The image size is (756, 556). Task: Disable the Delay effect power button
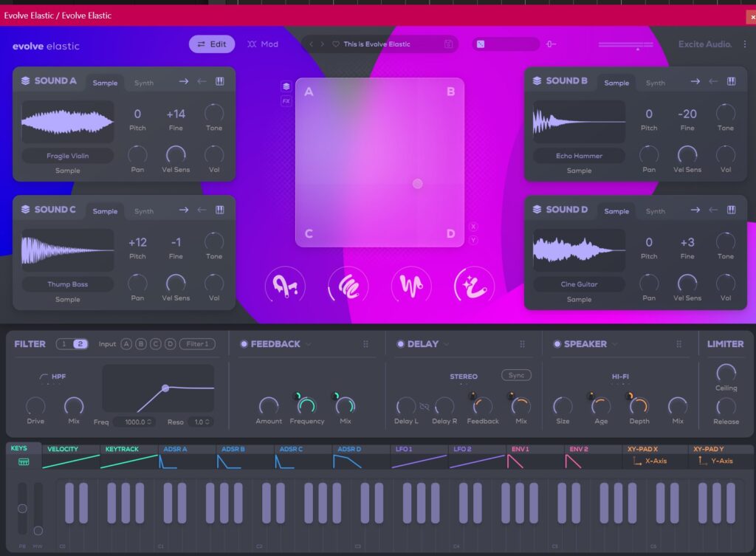pos(401,344)
